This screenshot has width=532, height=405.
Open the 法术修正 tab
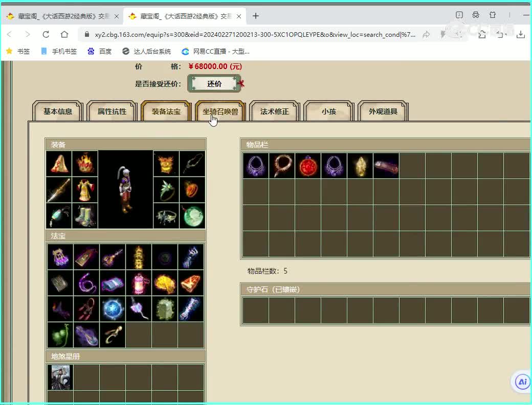pos(275,111)
